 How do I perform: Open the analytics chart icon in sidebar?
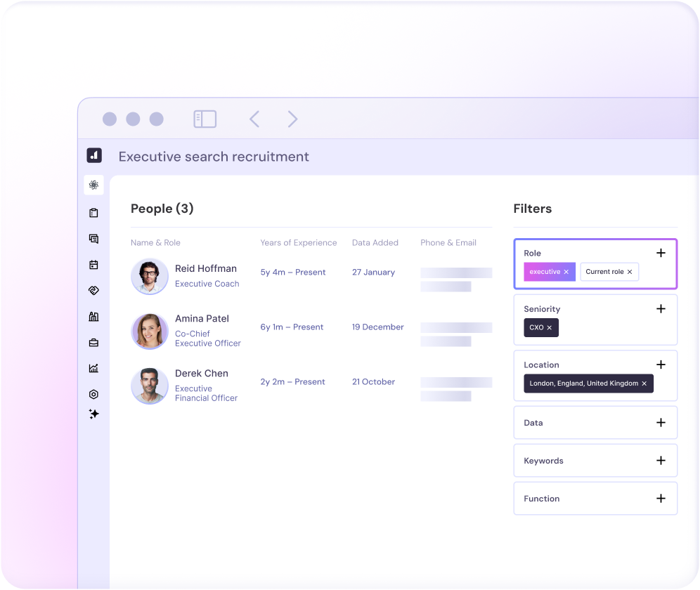click(x=93, y=368)
